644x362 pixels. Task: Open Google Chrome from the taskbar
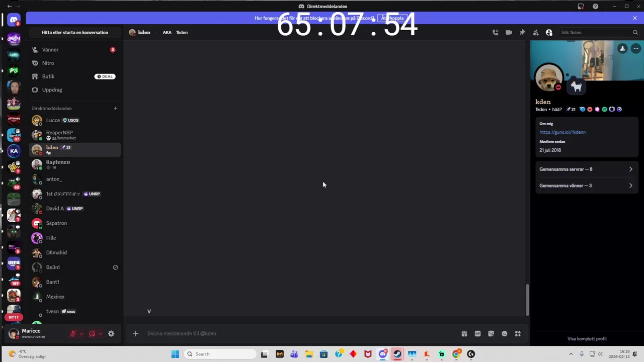coord(456,354)
